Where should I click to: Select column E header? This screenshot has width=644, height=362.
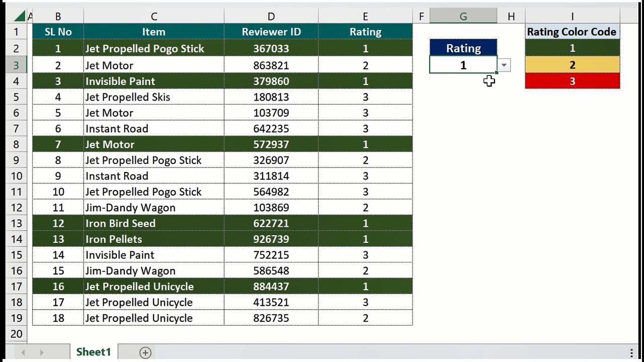coord(365,17)
